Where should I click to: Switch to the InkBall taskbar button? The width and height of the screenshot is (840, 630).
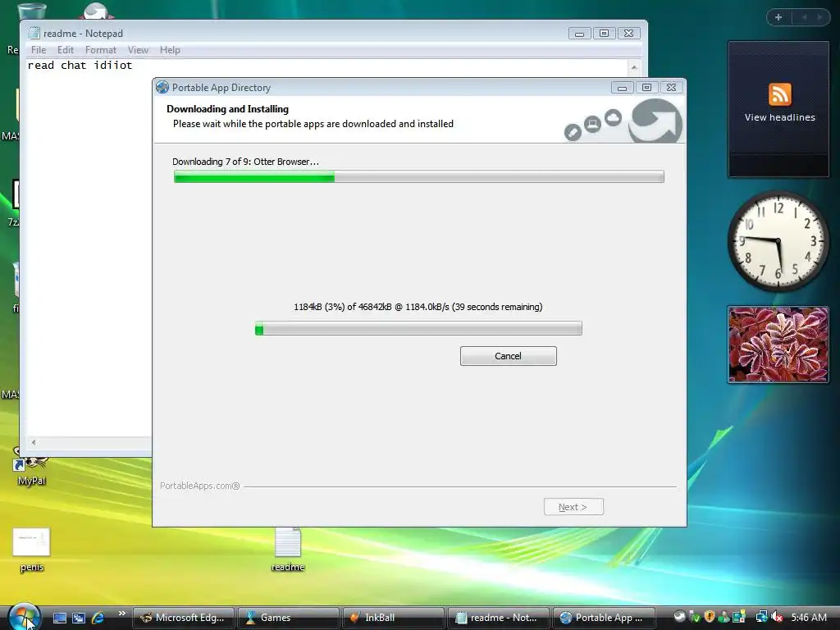pos(393,618)
